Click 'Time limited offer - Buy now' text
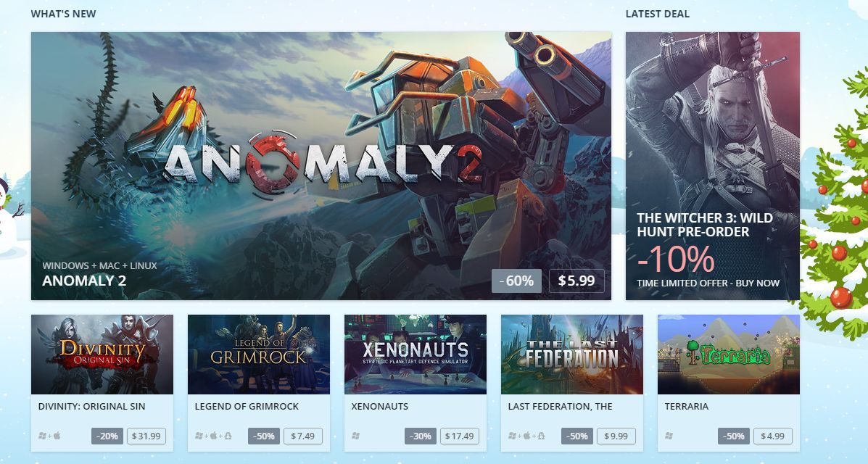Screen dimensions: 868x464 coord(708,283)
